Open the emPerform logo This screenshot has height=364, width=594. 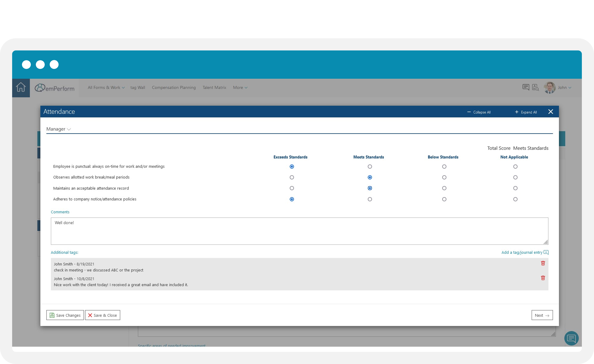54,88
